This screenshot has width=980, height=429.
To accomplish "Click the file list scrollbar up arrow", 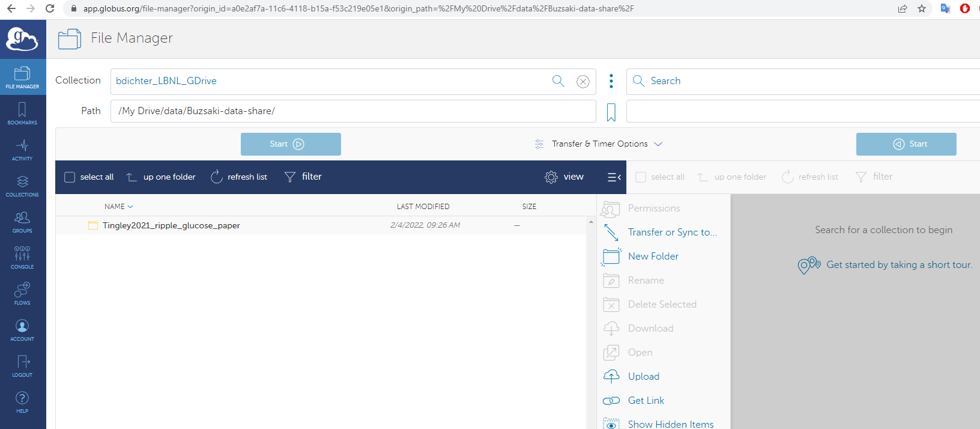I will (x=591, y=222).
